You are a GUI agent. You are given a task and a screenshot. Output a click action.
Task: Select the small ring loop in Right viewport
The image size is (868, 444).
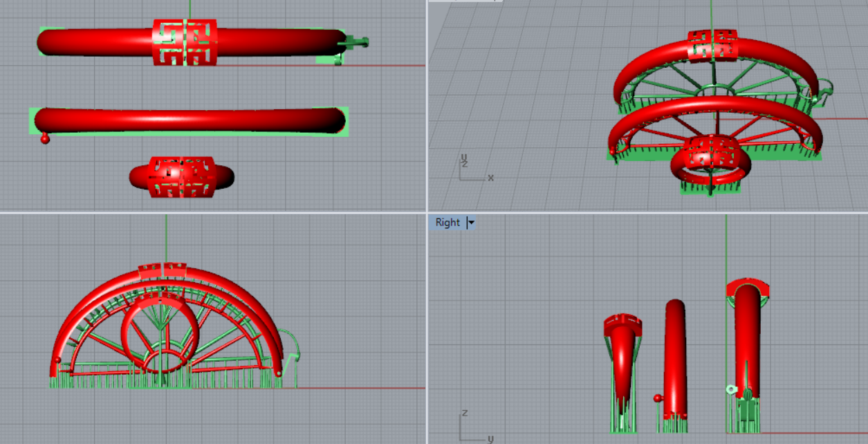pyautogui.click(x=730, y=389)
